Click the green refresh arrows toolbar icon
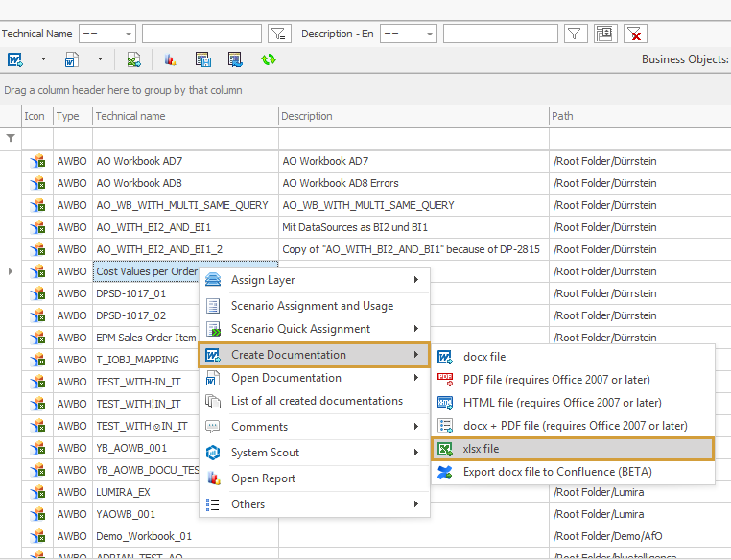The width and height of the screenshot is (731, 560). click(x=269, y=59)
